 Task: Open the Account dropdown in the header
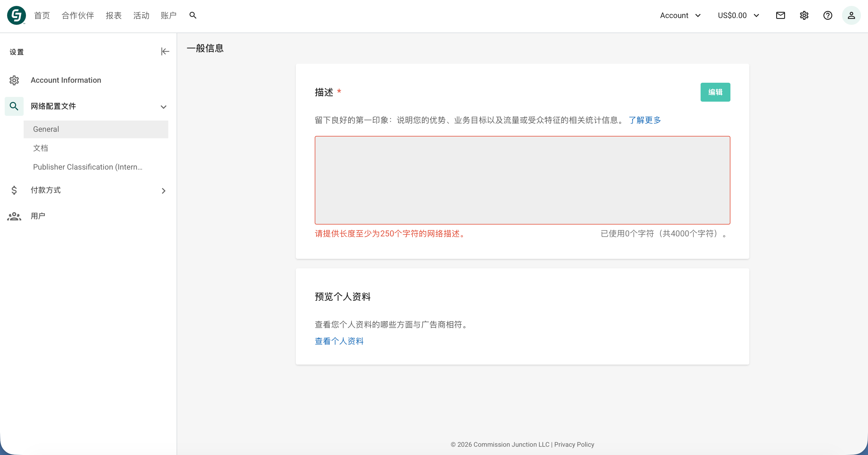(680, 16)
